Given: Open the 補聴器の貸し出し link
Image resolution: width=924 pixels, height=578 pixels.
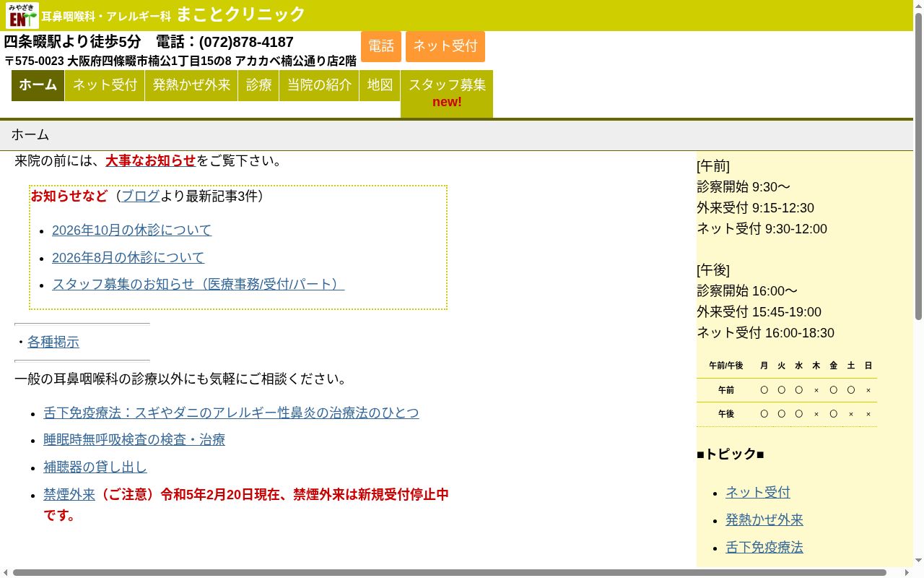Looking at the screenshot, I should click(x=95, y=467).
